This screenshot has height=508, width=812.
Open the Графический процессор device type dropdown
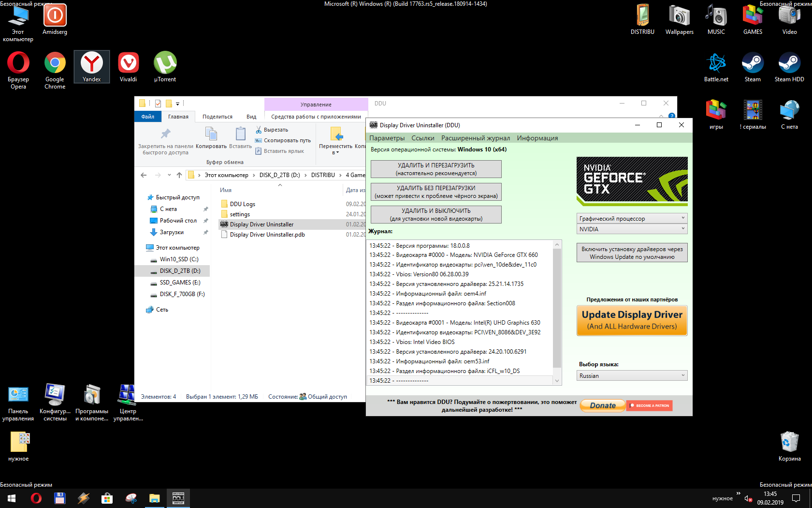(x=632, y=218)
